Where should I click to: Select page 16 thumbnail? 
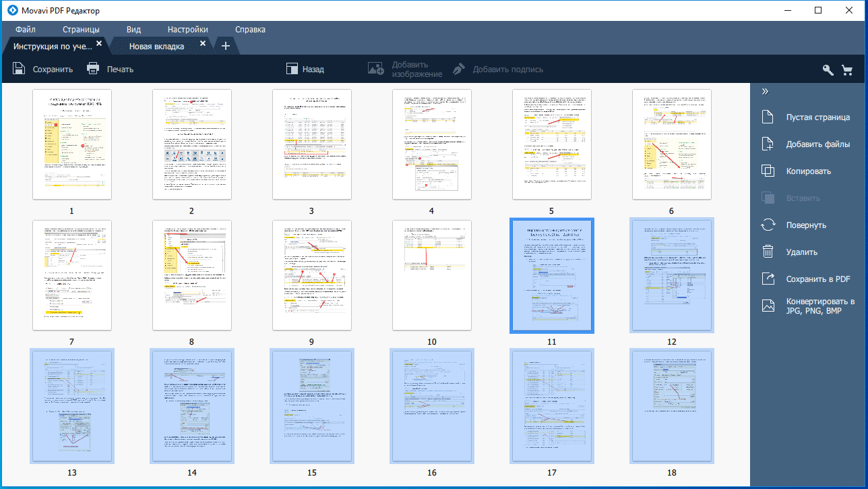coord(431,406)
